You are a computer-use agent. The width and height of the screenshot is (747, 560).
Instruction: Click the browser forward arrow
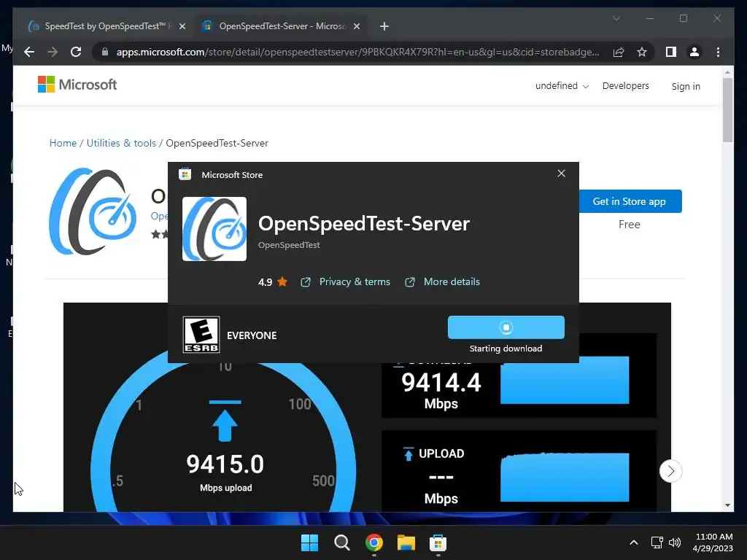53,52
